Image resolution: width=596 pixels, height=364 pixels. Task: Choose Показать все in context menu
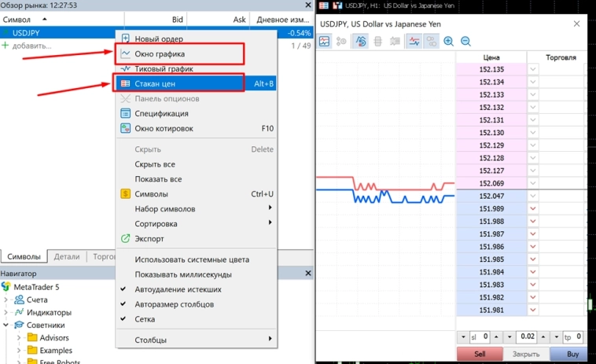pyautogui.click(x=197, y=179)
